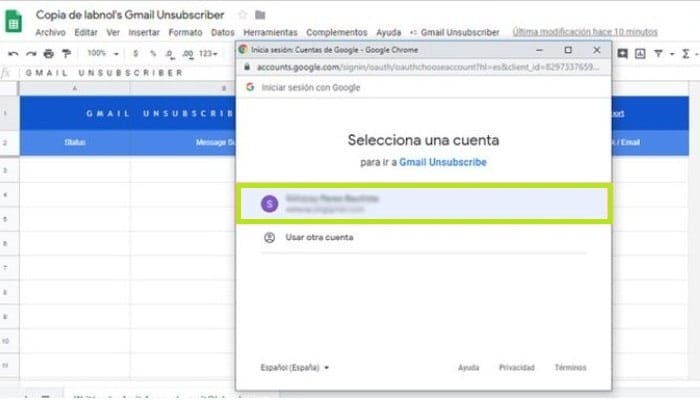
Task: Select column A header
Action: (x=75, y=88)
